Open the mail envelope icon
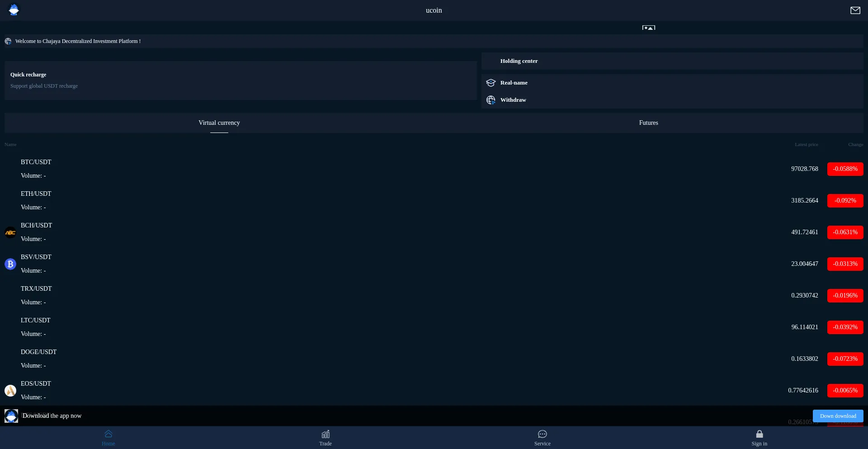The image size is (868, 449). pos(855,10)
